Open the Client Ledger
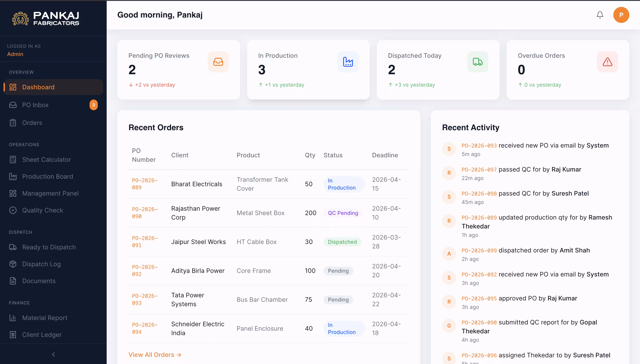Screen dimensions: 640x364 point(42,334)
